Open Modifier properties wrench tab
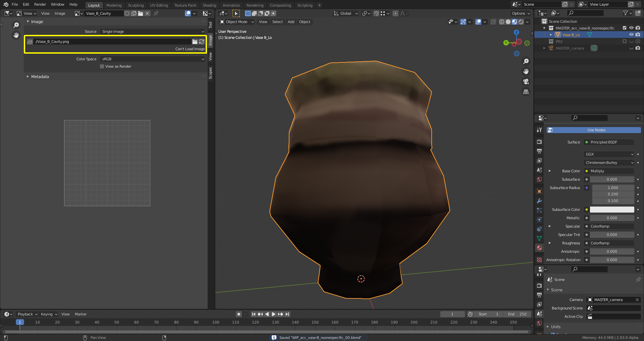The height and width of the screenshot is (341, 644). (x=539, y=201)
